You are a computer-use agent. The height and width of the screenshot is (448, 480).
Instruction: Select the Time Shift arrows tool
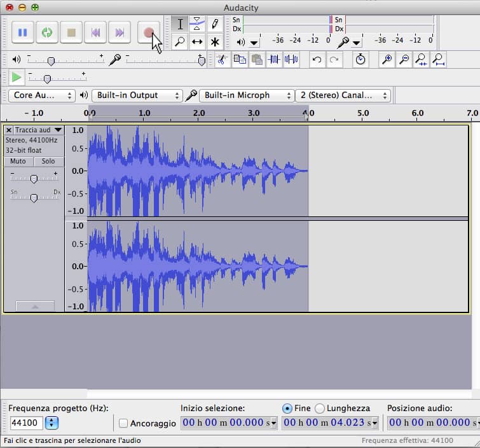click(197, 41)
